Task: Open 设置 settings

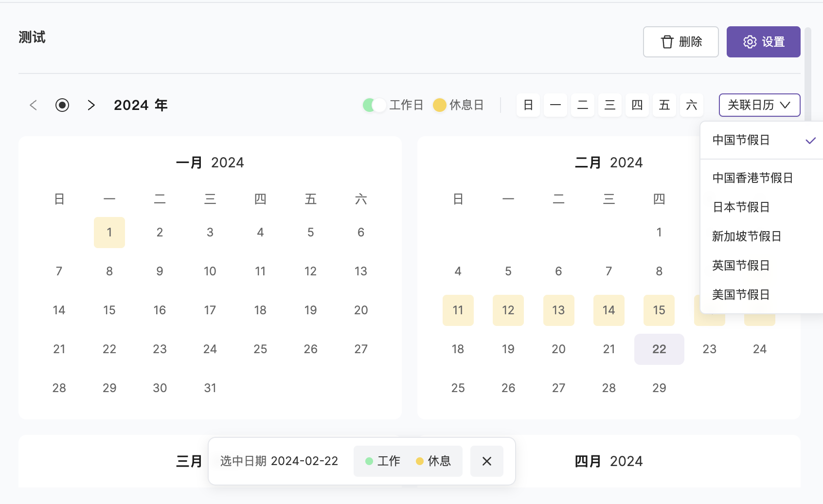Action: (x=764, y=42)
